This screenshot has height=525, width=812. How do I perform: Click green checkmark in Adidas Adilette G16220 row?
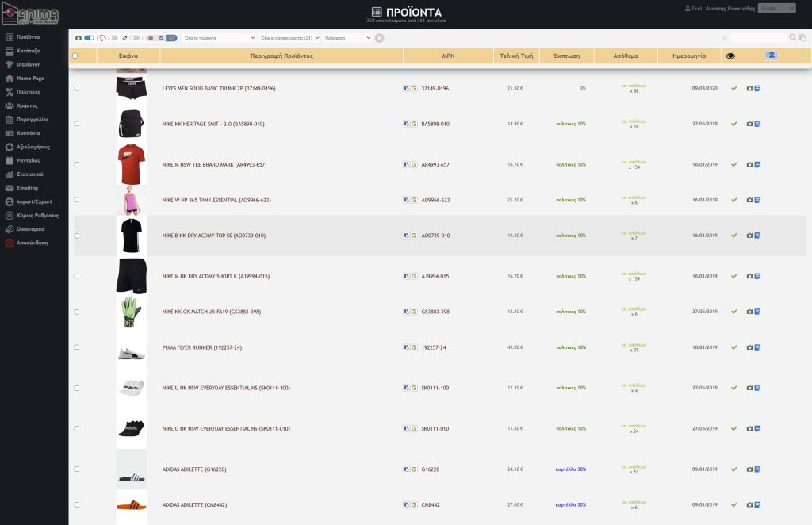click(734, 469)
